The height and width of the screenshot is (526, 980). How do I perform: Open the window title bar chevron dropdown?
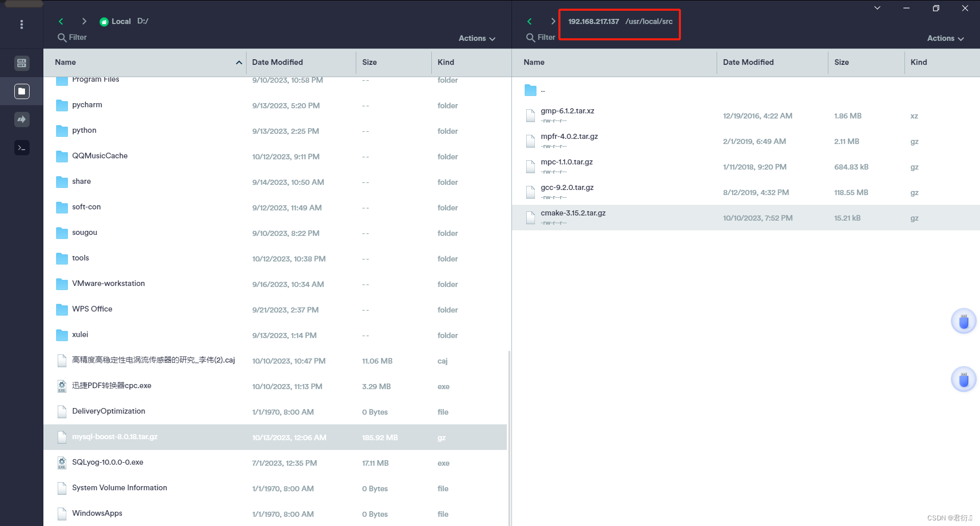click(877, 8)
